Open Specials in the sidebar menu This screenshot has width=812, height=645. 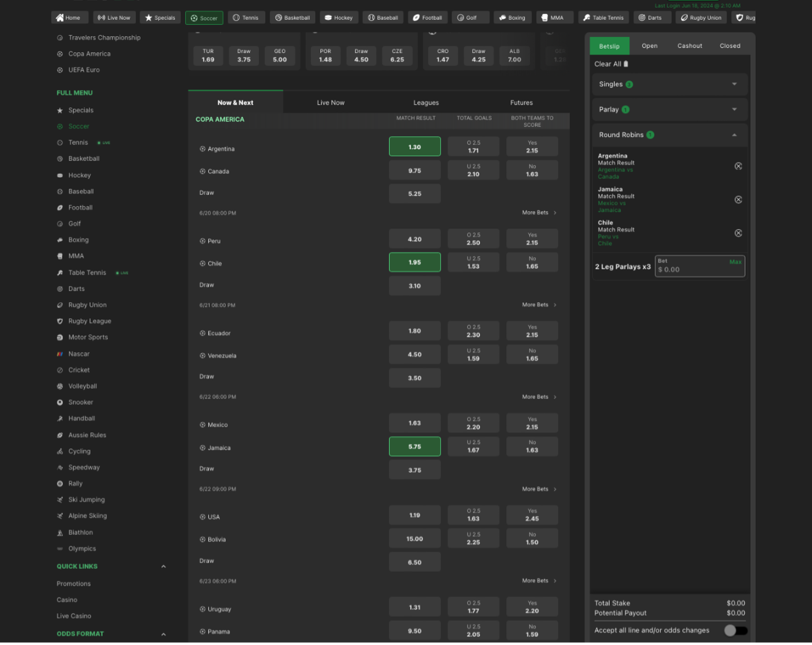tap(81, 110)
